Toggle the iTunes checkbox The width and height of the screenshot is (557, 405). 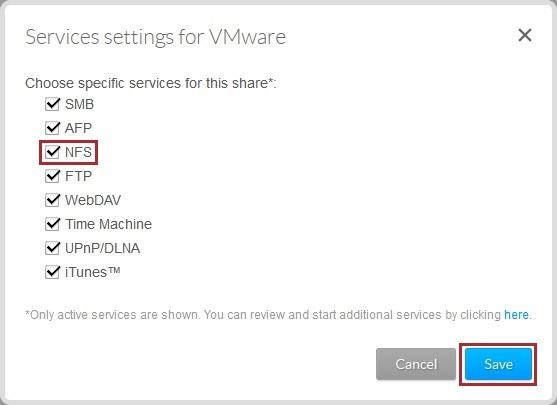click(x=52, y=272)
